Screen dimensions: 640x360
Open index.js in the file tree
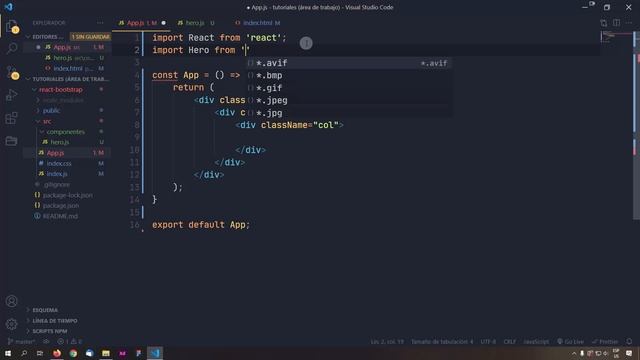67,174
